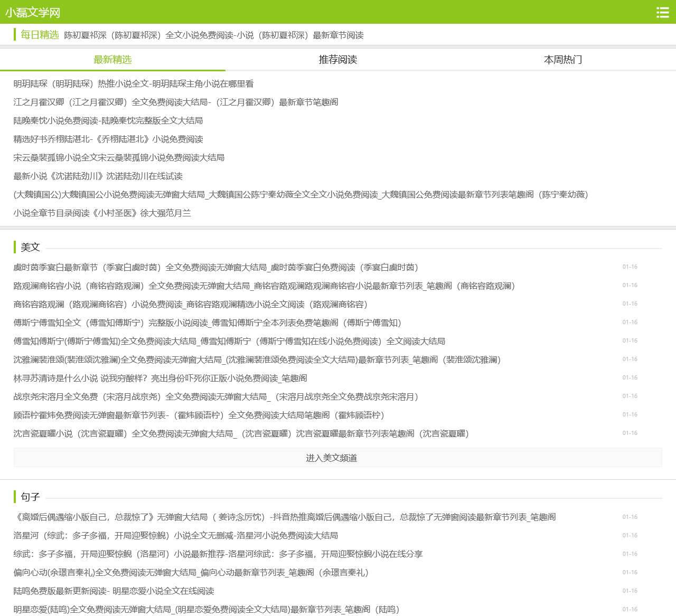This screenshot has width=676, height=616.
Task: Open 战京尧宋溶月全文免费 article
Action: [216, 397]
